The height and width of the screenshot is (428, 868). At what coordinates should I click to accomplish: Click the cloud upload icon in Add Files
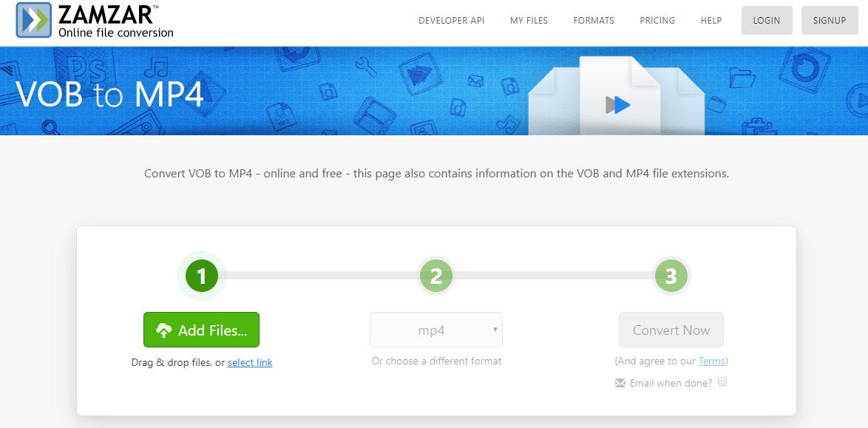[x=164, y=330]
